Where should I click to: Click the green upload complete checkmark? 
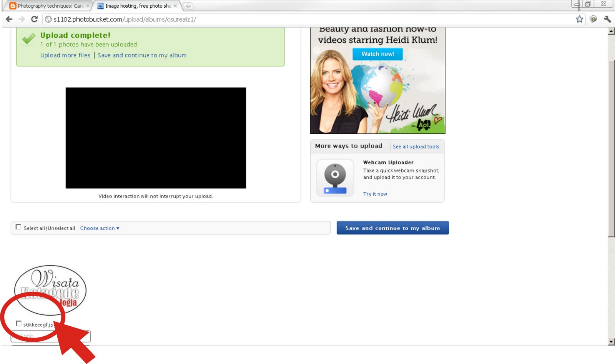coord(29,39)
